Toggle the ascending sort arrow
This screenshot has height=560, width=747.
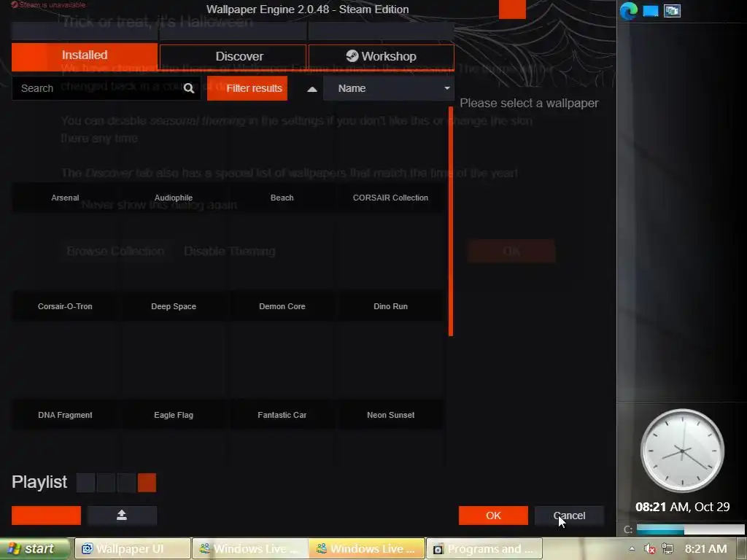click(x=312, y=89)
